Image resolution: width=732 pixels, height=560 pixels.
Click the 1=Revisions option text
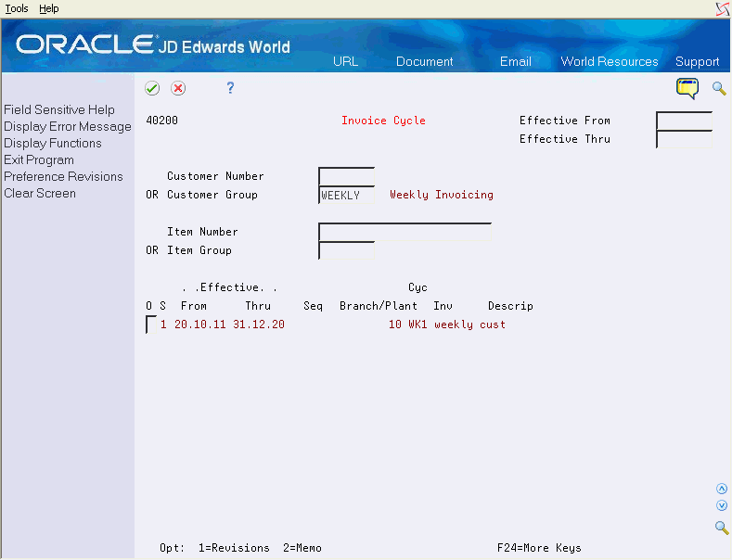234,548
